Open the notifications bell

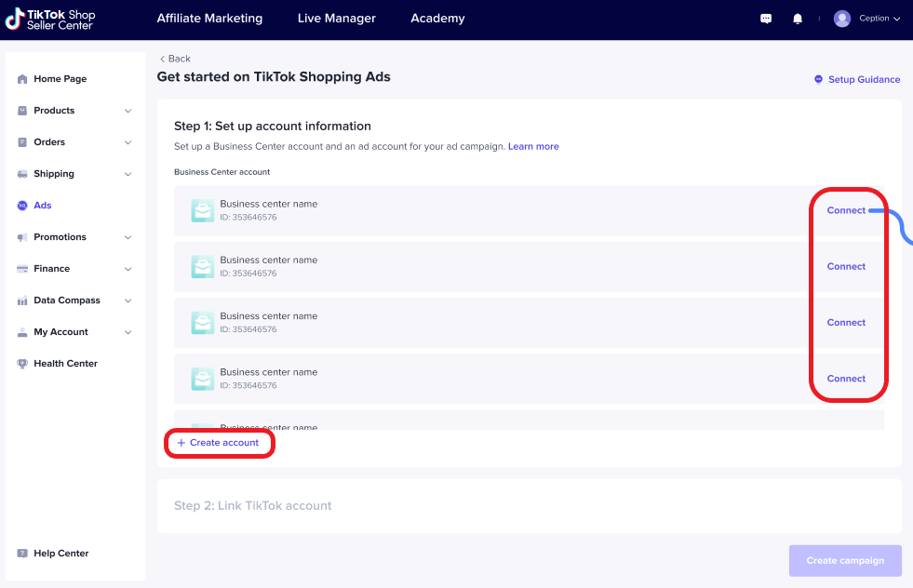[798, 19]
